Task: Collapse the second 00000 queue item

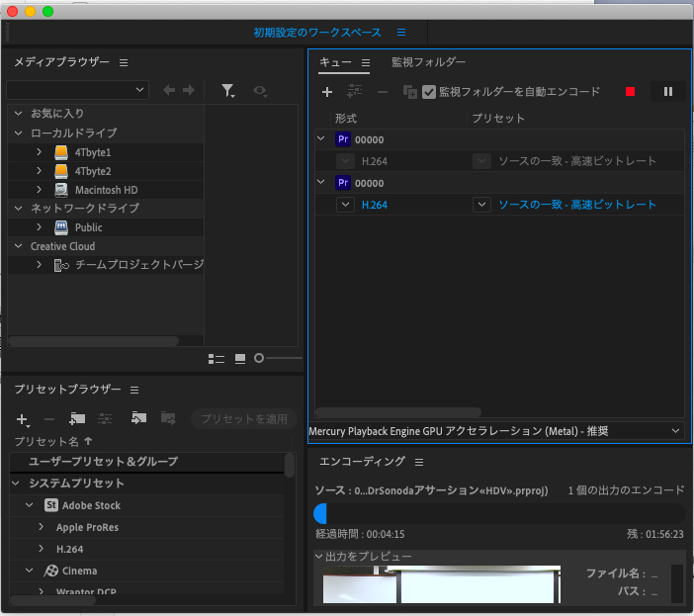Action: pyautogui.click(x=321, y=182)
